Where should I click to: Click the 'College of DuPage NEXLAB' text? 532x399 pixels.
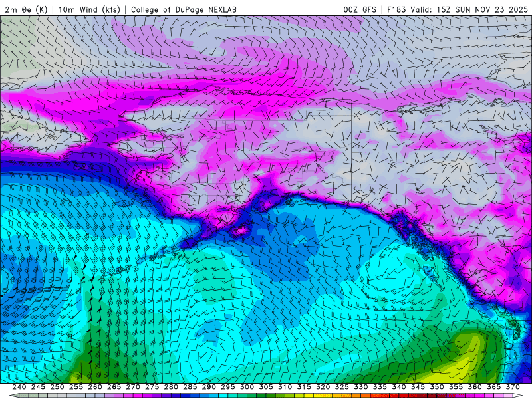(184, 9)
